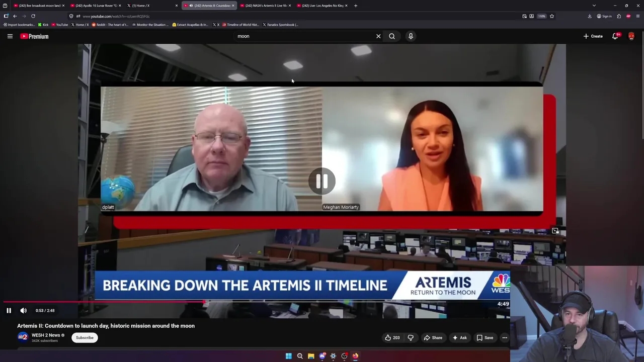Open the 'Timeline of World Hist...' bookmark
Image resolution: width=644 pixels, height=362 pixels.
tap(240, 25)
